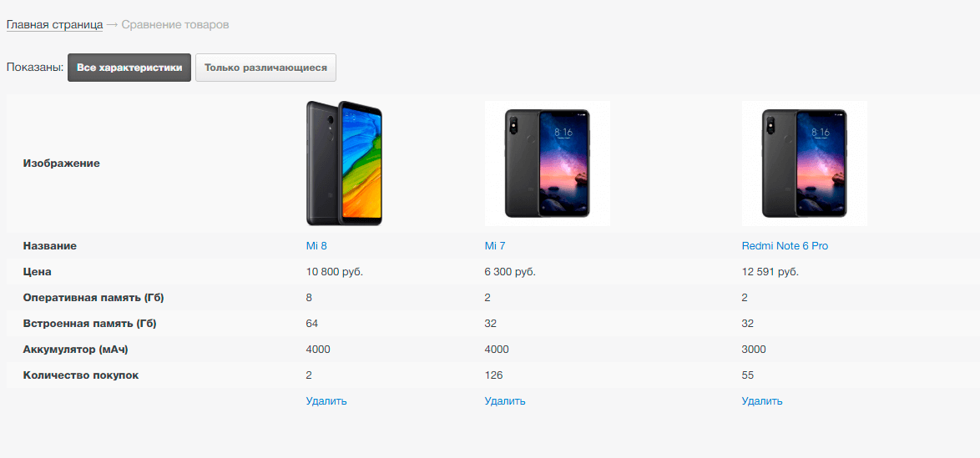Click the "Изображение" row header
This screenshot has width=980, height=458.
[x=61, y=164]
